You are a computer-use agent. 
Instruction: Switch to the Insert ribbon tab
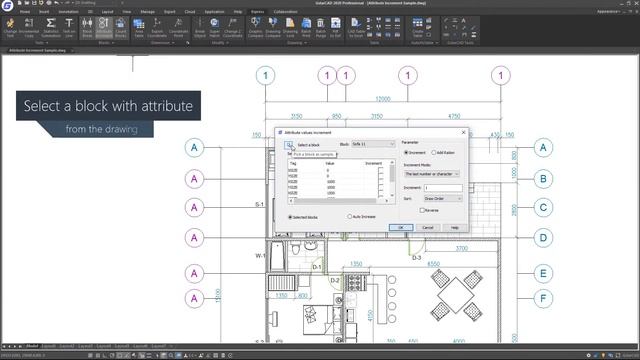[x=44, y=12]
